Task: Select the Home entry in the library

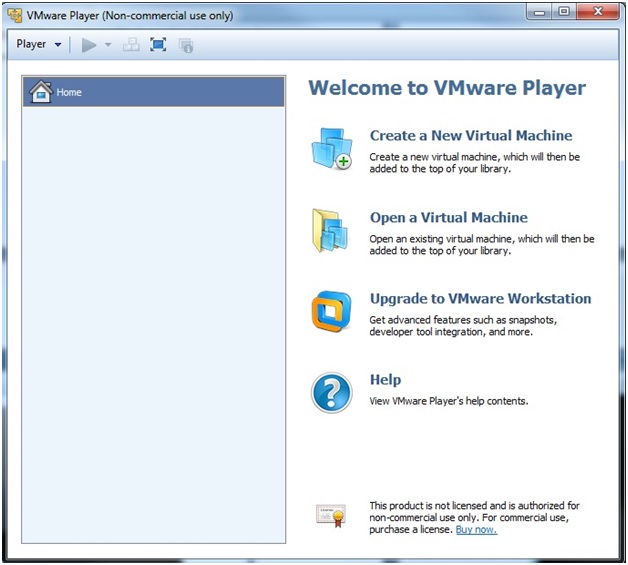Action: (x=154, y=92)
